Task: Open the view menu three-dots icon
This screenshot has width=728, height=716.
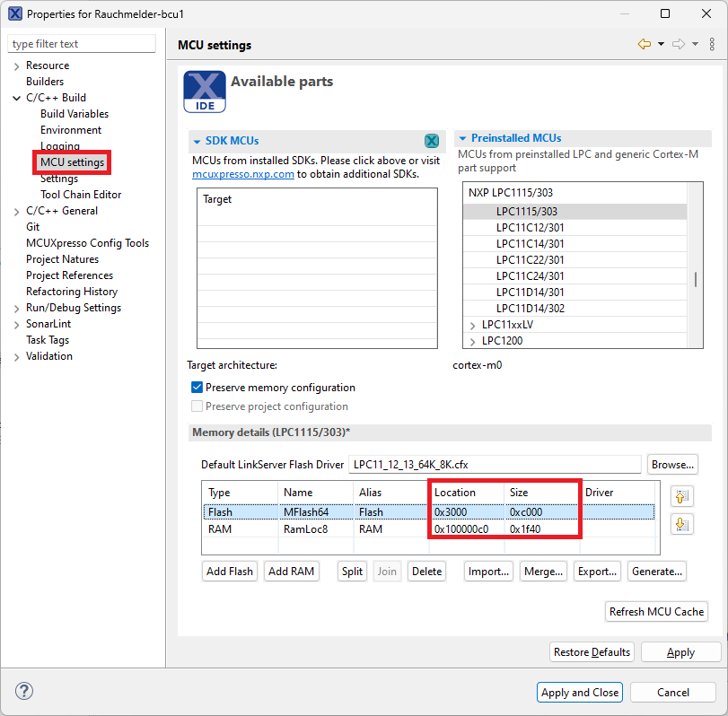Action: (712, 45)
